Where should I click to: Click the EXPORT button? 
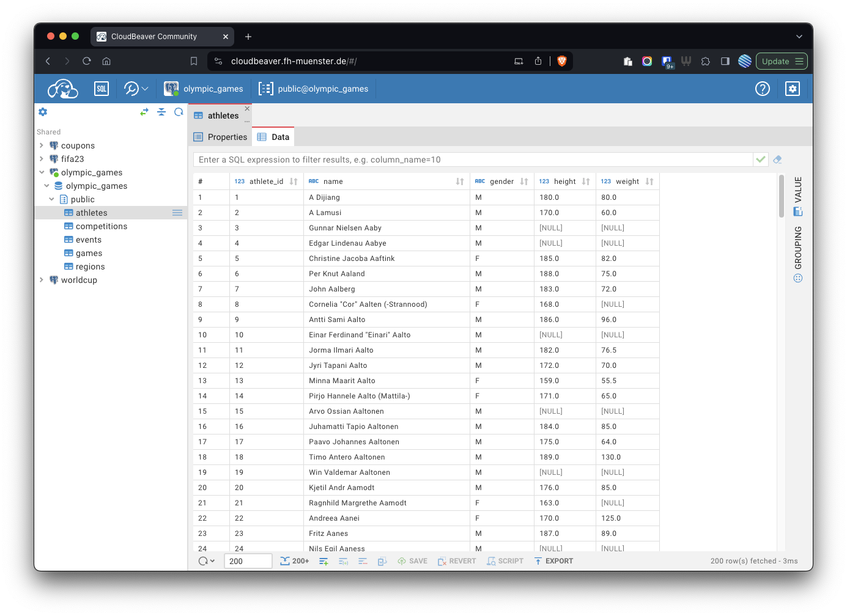pos(553,561)
